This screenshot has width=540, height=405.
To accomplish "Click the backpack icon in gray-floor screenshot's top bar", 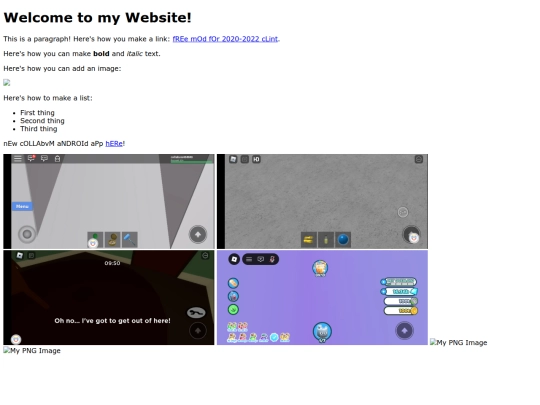I will click(x=58, y=158).
